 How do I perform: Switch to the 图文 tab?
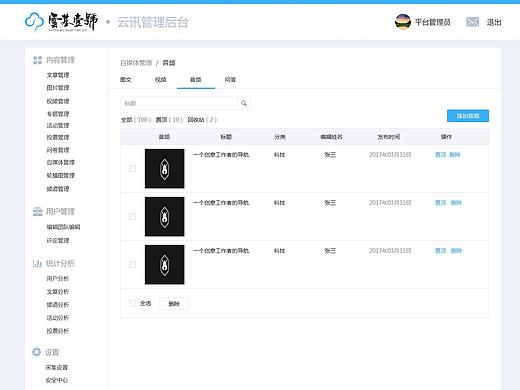pyautogui.click(x=126, y=80)
